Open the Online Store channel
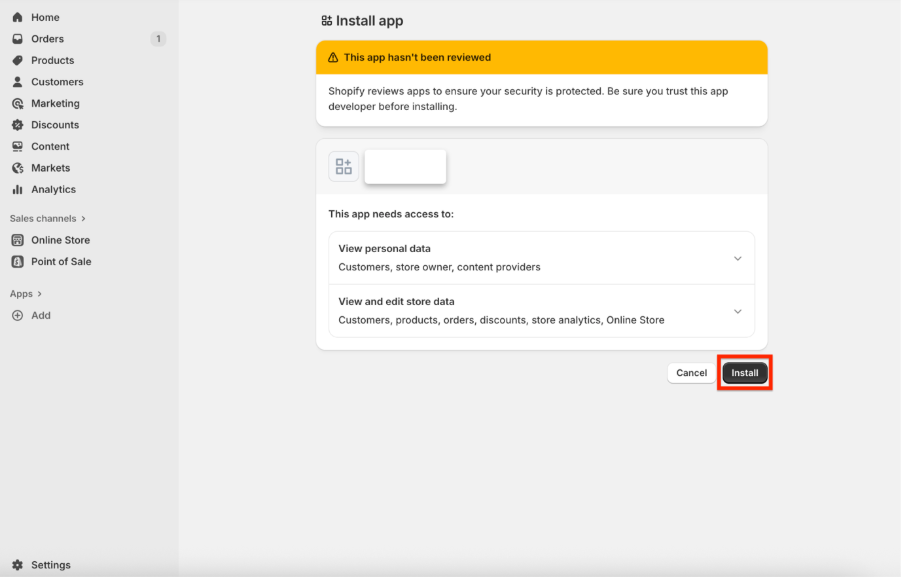Viewport: 901px width, 577px height. pos(61,240)
